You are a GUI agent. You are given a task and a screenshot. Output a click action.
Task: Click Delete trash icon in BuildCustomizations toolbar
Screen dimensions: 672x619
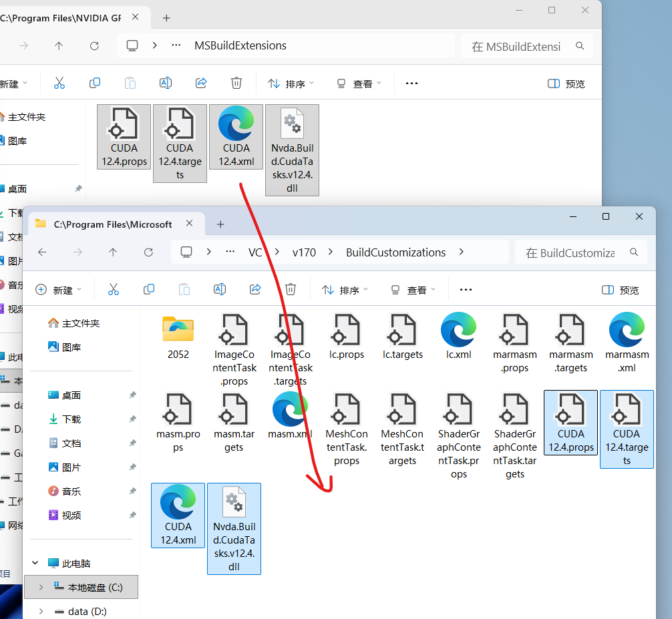(x=291, y=290)
